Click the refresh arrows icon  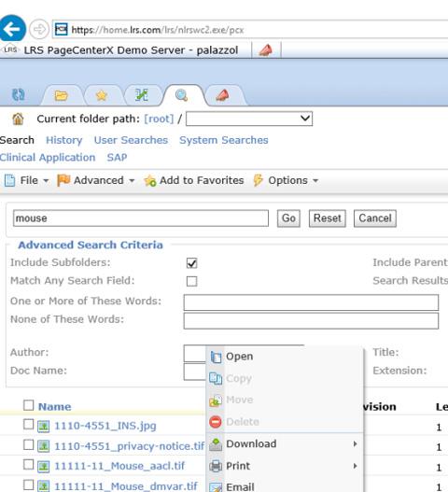[x=18, y=95]
